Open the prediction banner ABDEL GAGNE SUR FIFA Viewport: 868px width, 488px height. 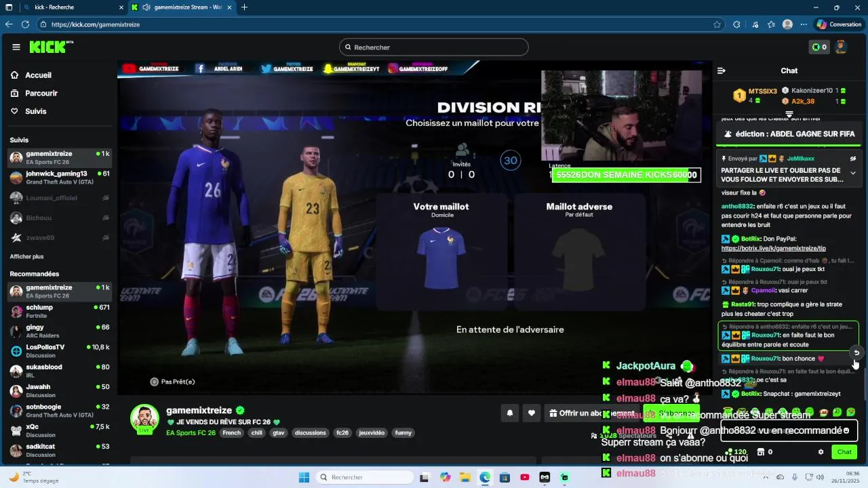tap(789, 134)
